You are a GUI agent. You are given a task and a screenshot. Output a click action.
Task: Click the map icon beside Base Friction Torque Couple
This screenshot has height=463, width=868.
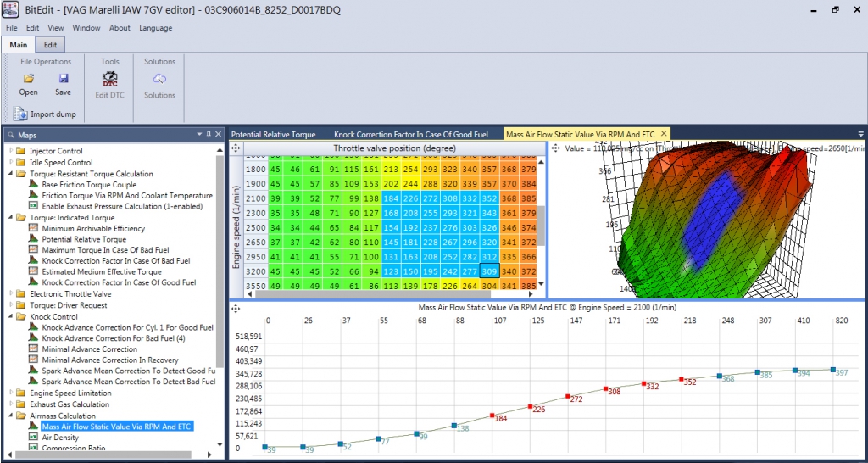(x=33, y=184)
